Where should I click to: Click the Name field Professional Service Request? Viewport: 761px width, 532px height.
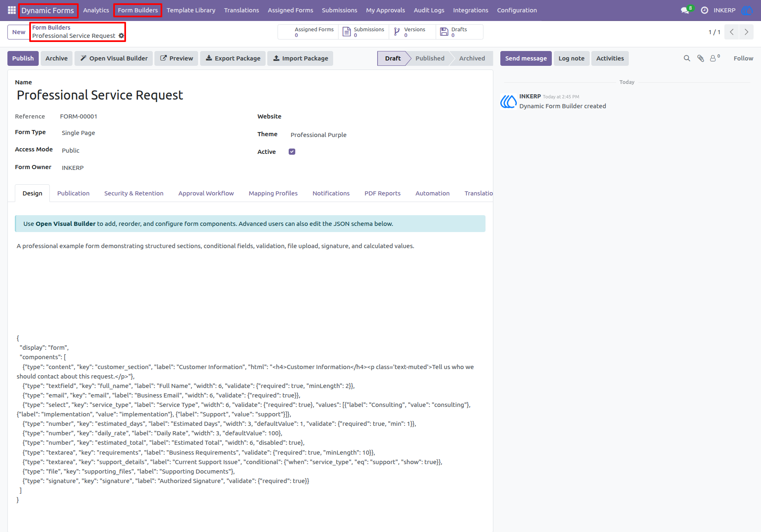(250, 95)
